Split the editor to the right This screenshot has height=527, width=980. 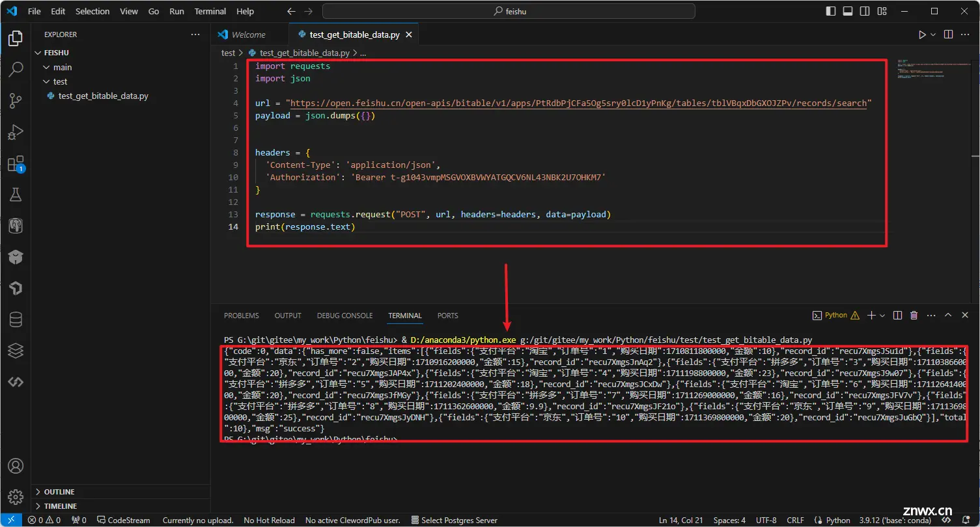pyautogui.click(x=948, y=34)
